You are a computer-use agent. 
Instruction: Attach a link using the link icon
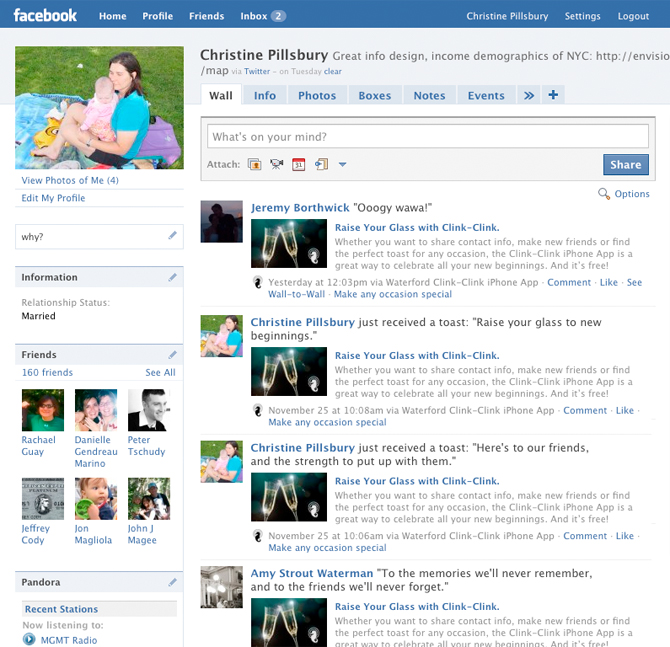321,164
